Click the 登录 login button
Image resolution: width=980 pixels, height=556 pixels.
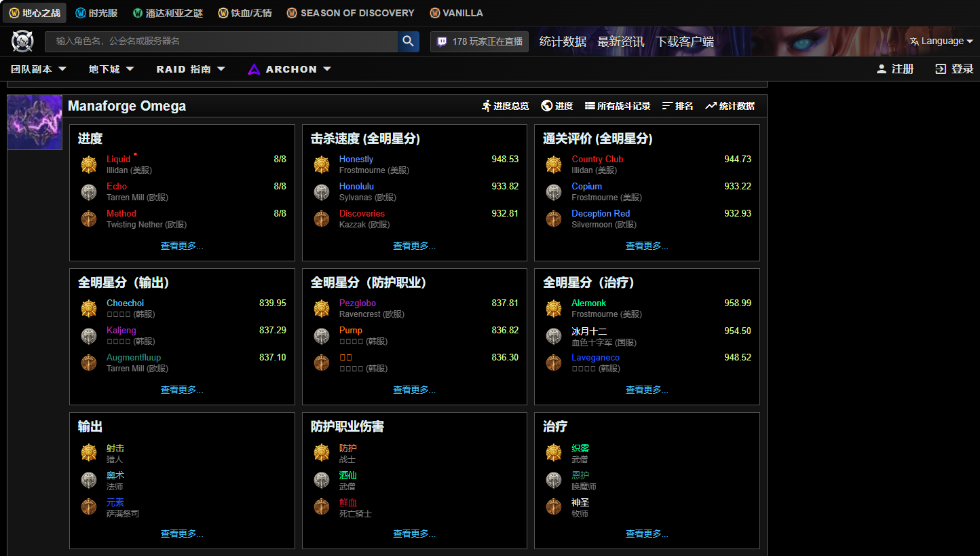(x=954, y=69)
